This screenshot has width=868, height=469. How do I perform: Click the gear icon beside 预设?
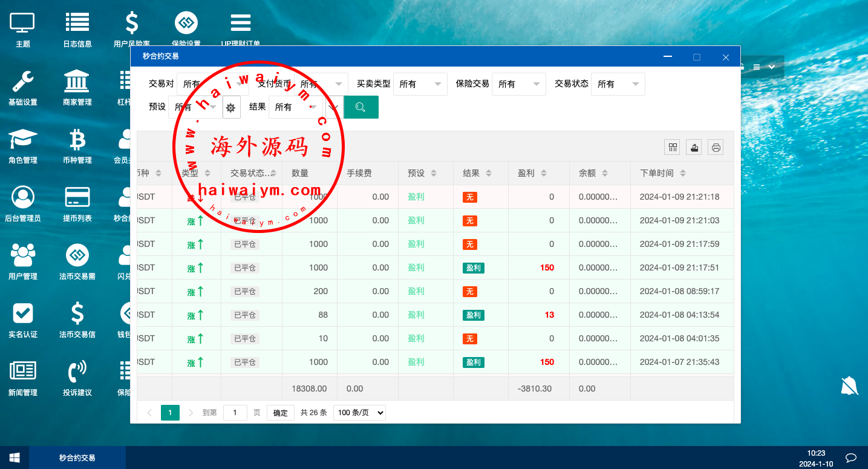[230, 108]
